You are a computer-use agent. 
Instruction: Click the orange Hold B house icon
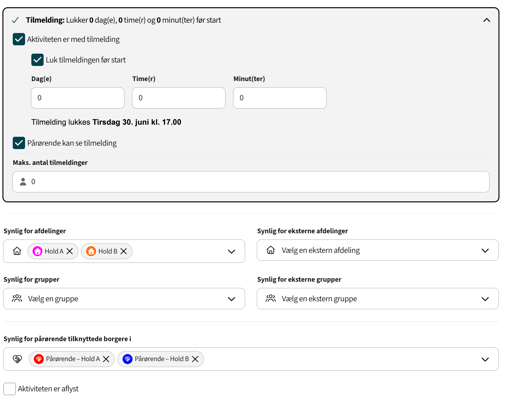click(91, 251)
